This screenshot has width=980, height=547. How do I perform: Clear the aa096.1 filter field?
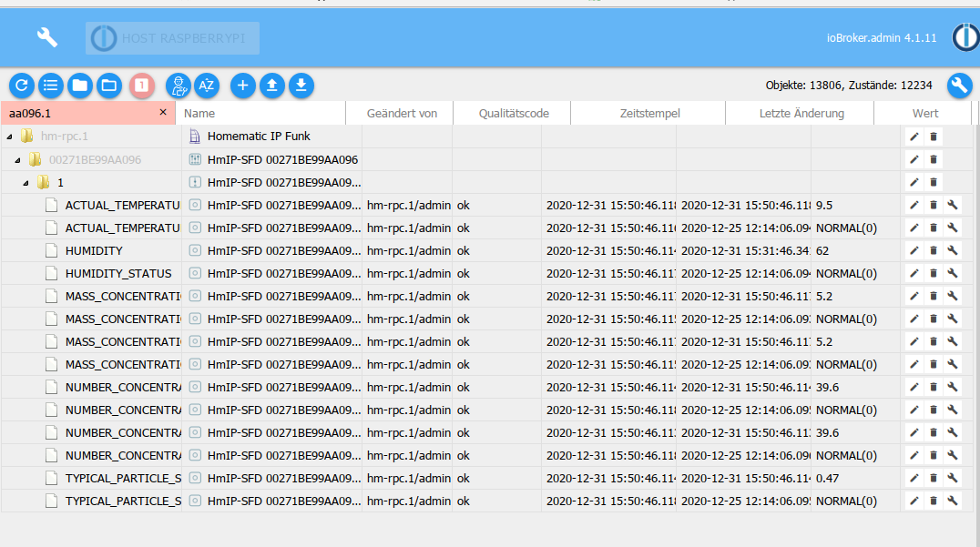tap(163, 112)
